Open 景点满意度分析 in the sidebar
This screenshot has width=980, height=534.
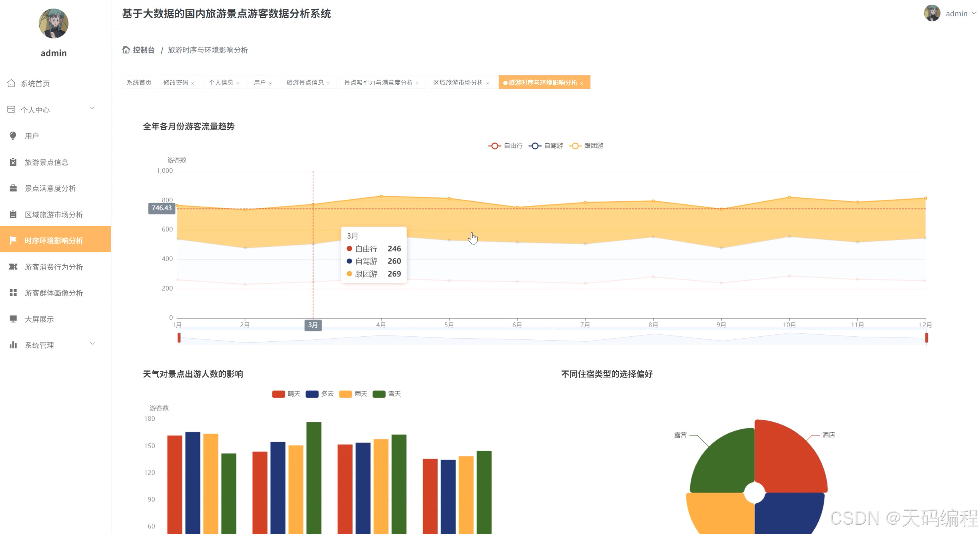55,188
